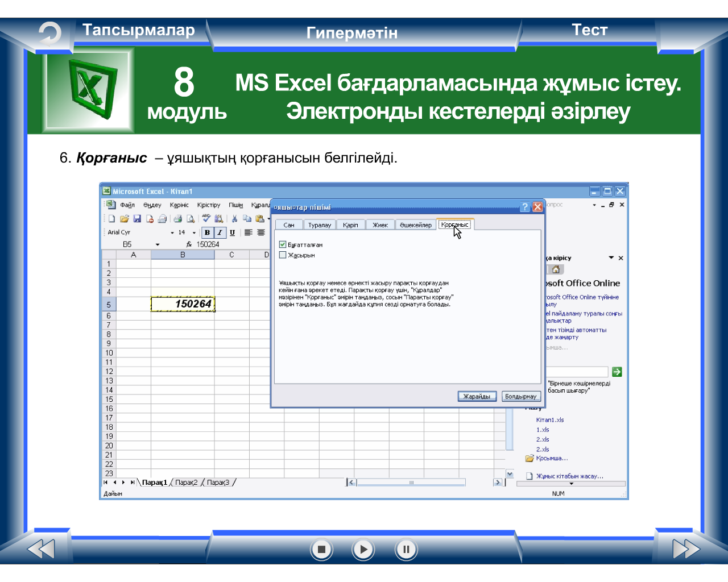Switch to the Өшекейлер tab

tap(416, 225)
